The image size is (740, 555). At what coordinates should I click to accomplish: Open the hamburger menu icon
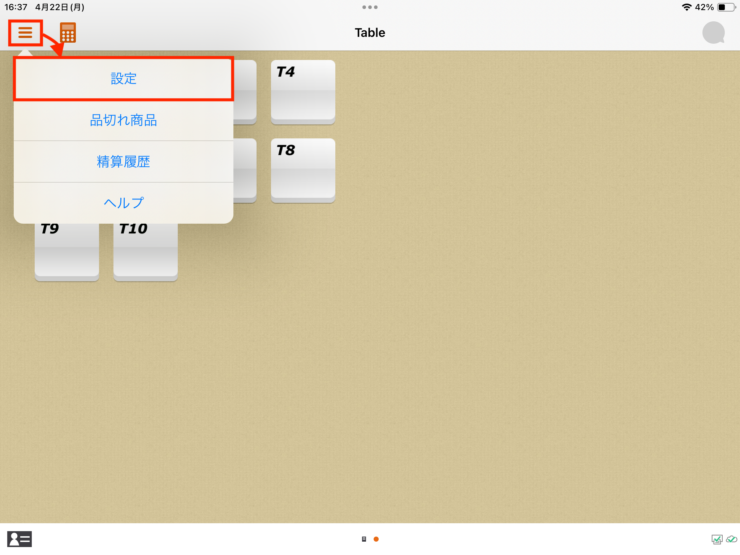[25, 33]
